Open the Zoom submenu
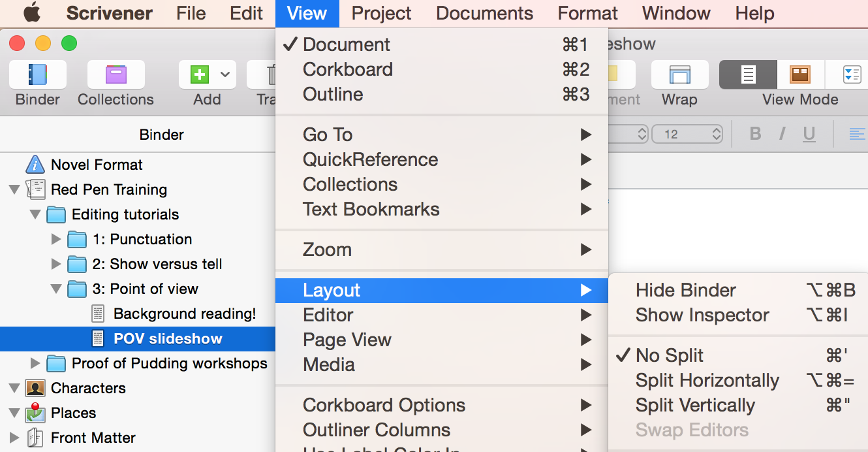 (442, 250)
